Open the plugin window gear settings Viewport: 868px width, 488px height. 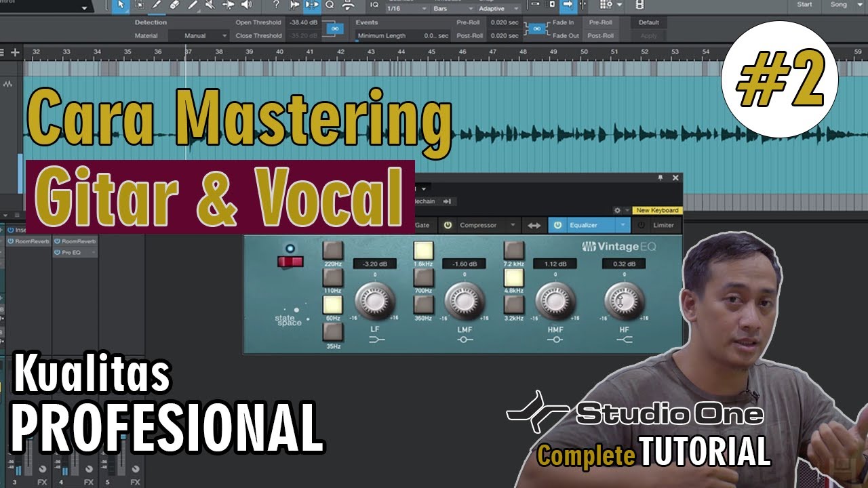point(617,211)
